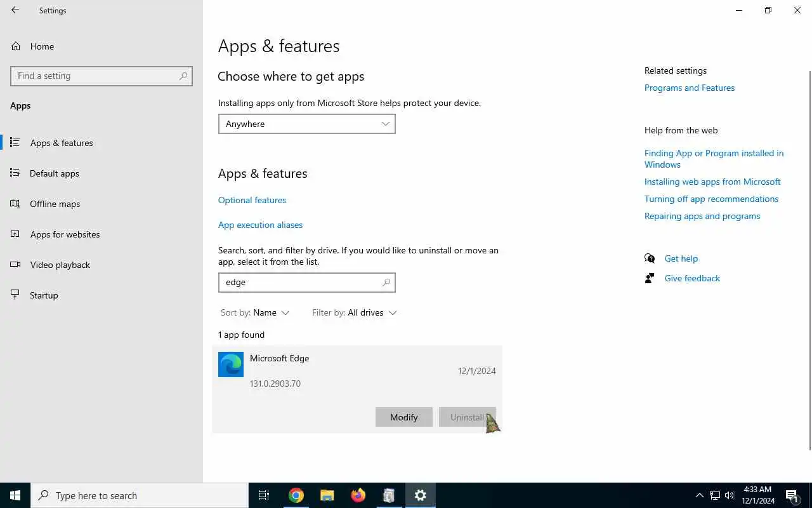Open the taskbar clock and date
812x508 pixels.
click(x=758, y=495)
